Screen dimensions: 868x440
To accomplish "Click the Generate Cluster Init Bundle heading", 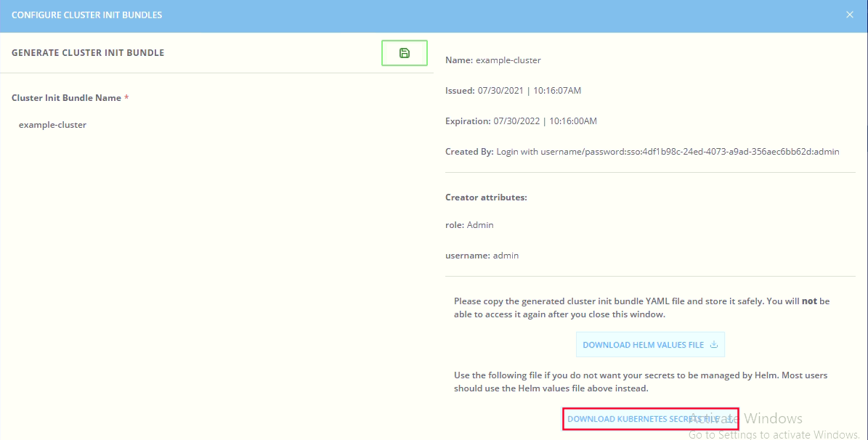I will [x=88, y=53].
